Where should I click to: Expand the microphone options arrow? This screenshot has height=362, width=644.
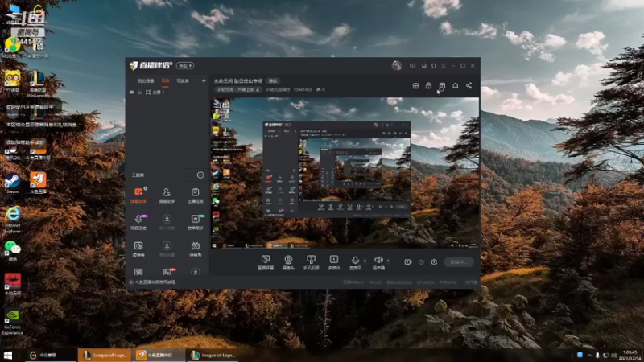point(365,261)
